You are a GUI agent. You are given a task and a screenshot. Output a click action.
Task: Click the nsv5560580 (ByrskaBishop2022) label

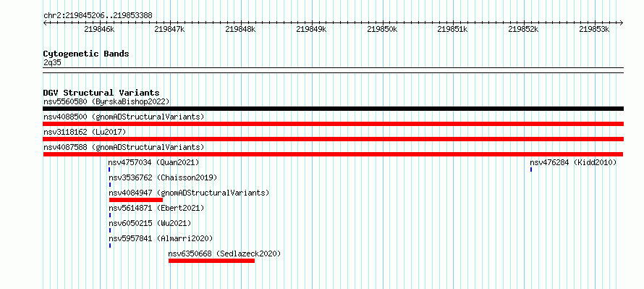(x=106, y=101)
